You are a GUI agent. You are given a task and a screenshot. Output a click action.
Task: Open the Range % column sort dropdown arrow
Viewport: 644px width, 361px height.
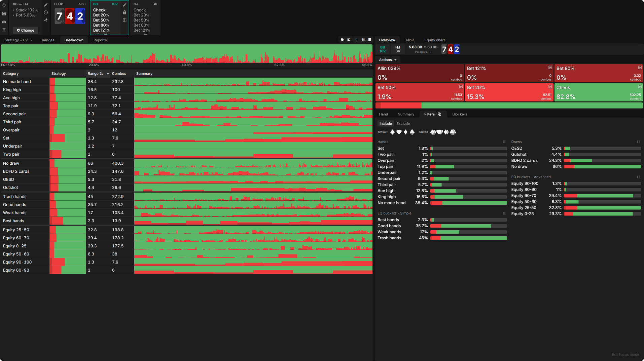click(x=108, y=74)
